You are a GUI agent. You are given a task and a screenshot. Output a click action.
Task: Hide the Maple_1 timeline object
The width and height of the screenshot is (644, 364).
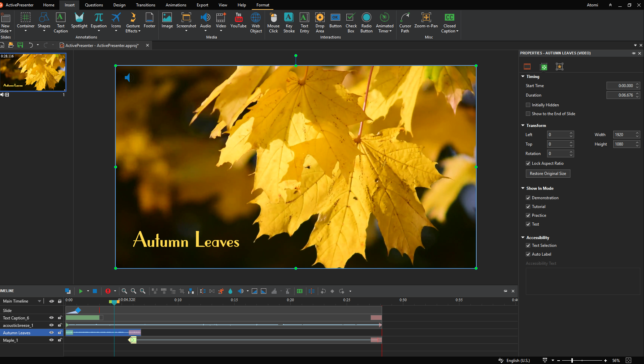tap(51, 340)
